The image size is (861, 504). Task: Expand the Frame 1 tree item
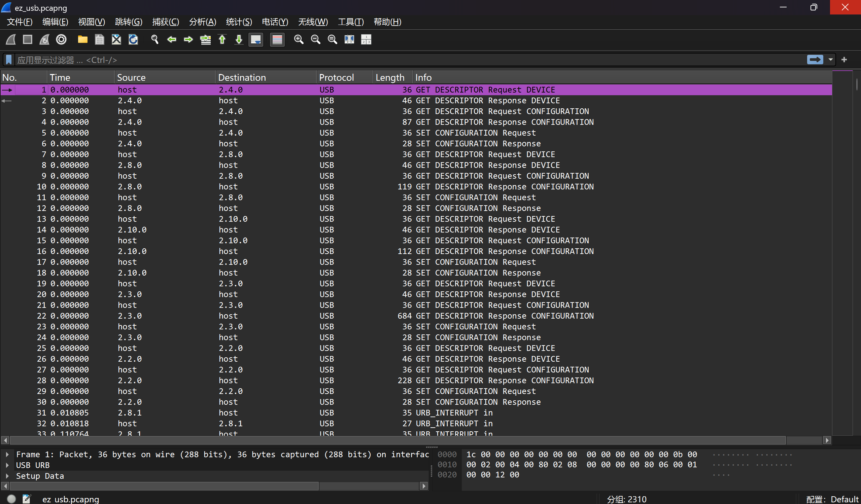click(x=7, y=455)
